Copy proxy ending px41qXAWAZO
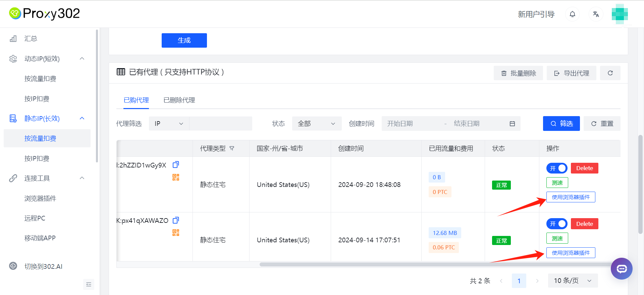The image size is (644, 295). point(176,220)
